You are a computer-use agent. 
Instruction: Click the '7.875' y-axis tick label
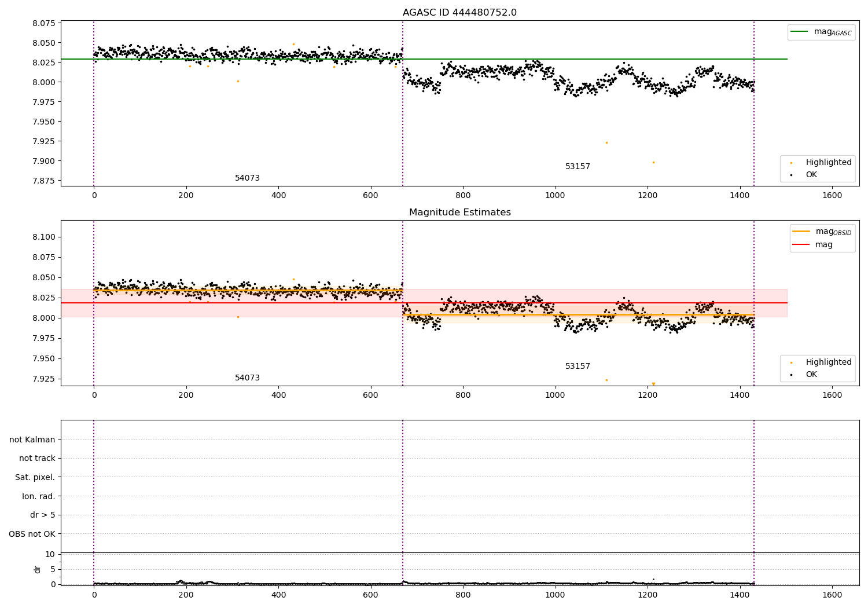44,181
